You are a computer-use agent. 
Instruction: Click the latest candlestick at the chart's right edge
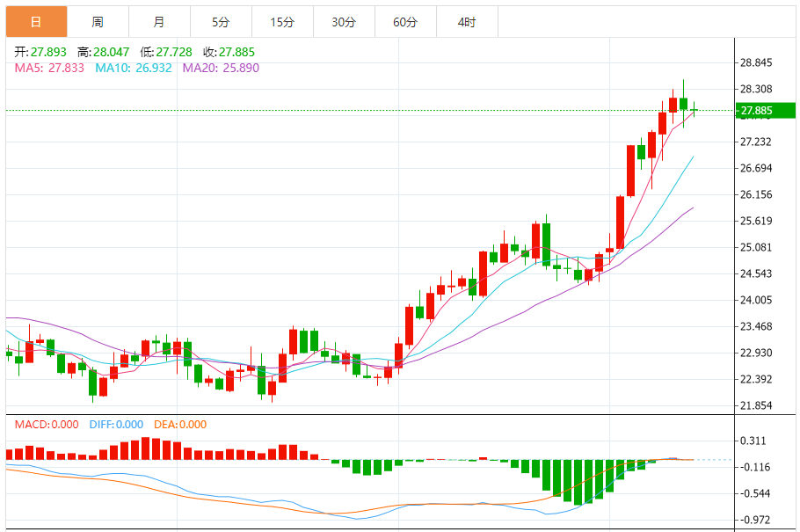694,110
